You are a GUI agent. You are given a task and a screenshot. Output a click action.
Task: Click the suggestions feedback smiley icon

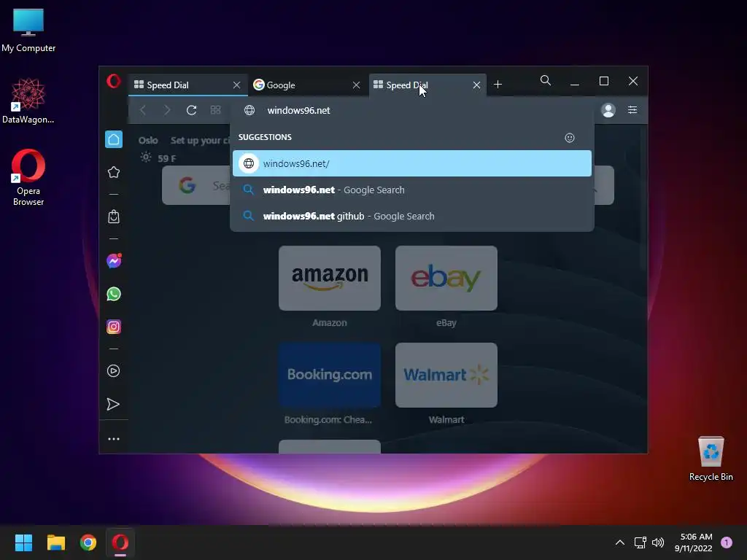tap(570, 138)
